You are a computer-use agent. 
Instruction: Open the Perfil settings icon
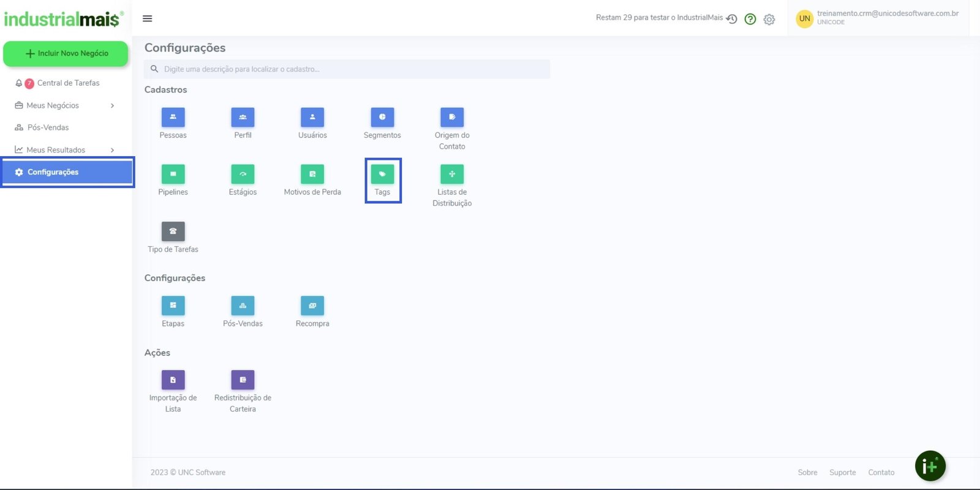pos(243,118)
